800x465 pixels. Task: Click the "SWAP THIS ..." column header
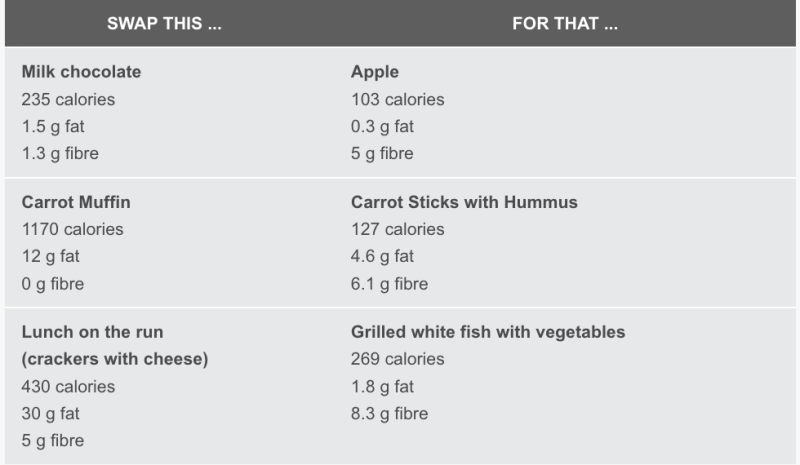164,23
